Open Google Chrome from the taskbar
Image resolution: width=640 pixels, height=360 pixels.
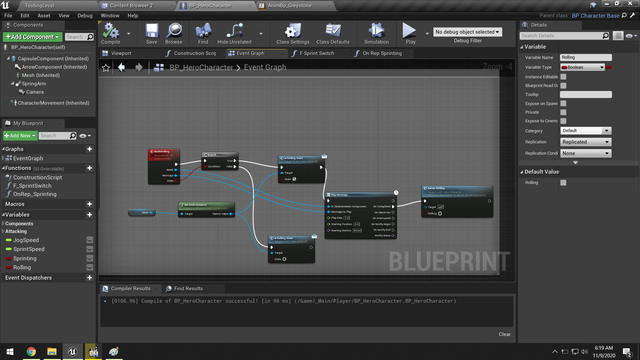point(31,351)
